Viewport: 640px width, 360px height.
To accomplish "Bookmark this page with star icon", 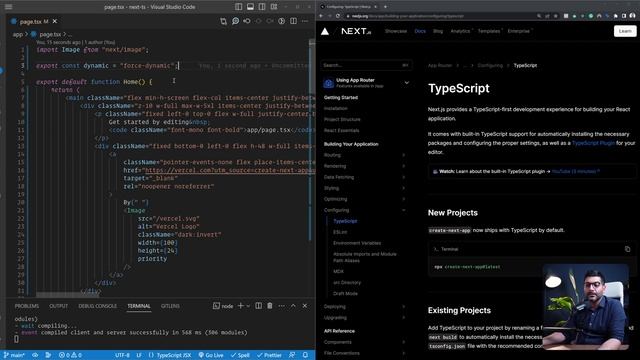I will tap(555, 16).
